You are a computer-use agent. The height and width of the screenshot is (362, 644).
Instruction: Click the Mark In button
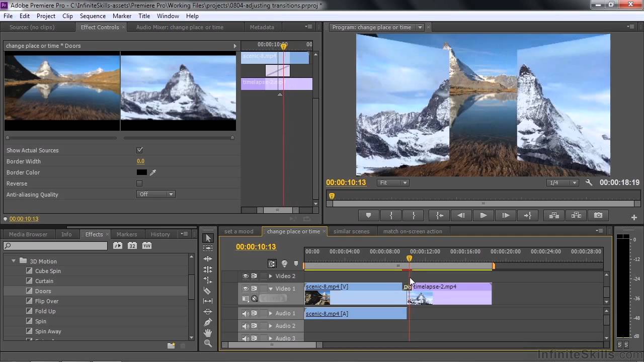tap(391, 215)
